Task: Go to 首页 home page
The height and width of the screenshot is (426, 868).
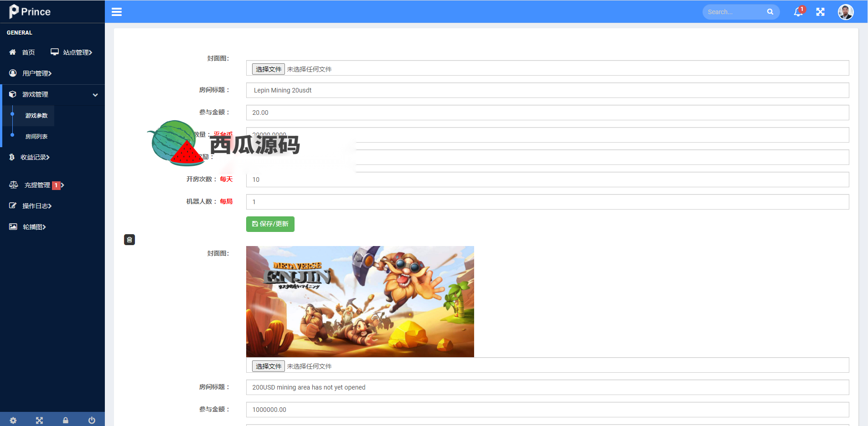Action: coord(28,52)
